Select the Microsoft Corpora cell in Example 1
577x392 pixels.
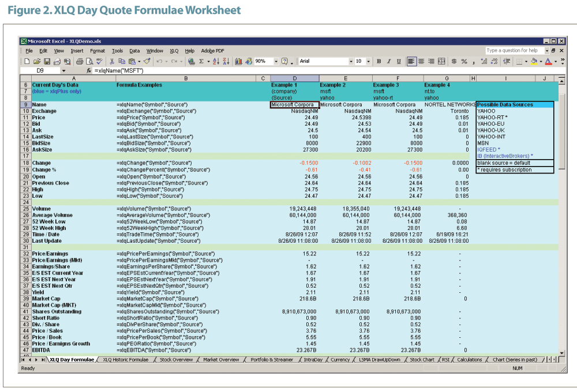point(294,104)
